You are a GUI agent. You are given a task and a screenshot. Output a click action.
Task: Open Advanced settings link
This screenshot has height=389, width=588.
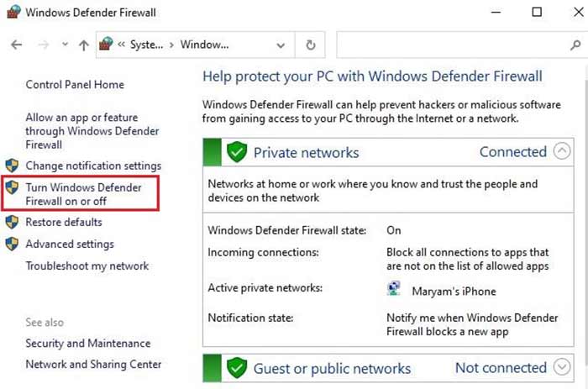click(71, 244)
